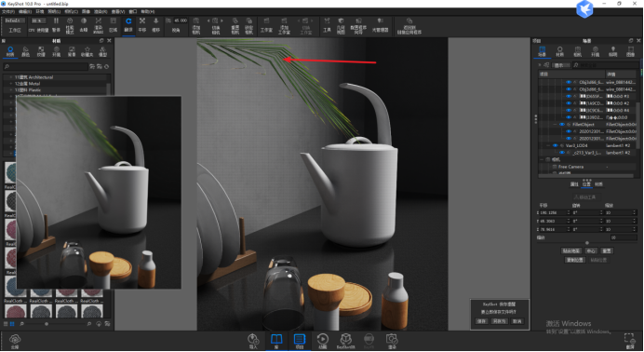Switch to the Colors tab in Library panel
Image resolution: width=644 pixels, height=352 pixels.
click(25, 51)
